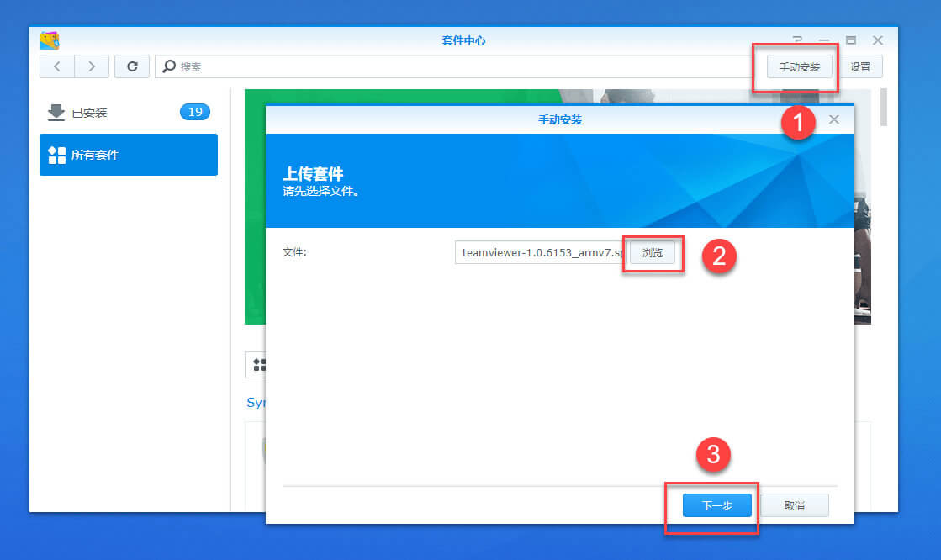Close the 手动安装 dialog with the X
941x560 pixels.
[833, 119]
